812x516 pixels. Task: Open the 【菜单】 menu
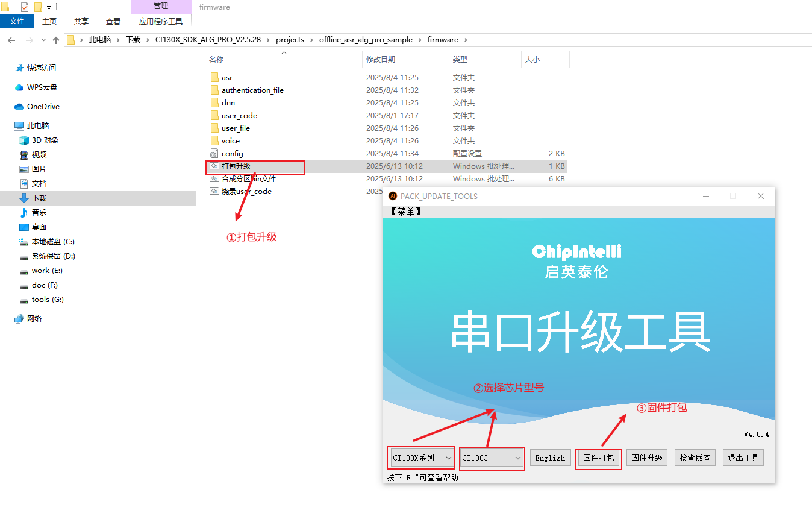[x=405, y=212]
